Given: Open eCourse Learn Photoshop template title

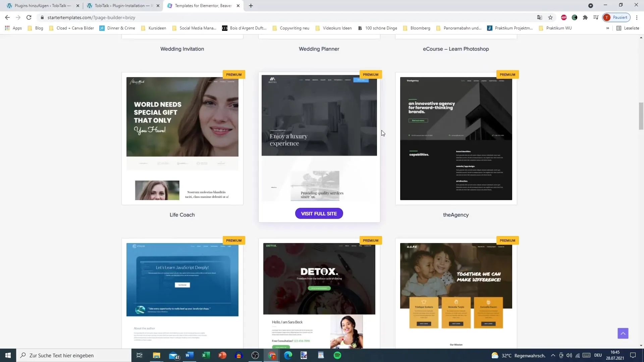Looking at the screenshot, I should 456,49.
